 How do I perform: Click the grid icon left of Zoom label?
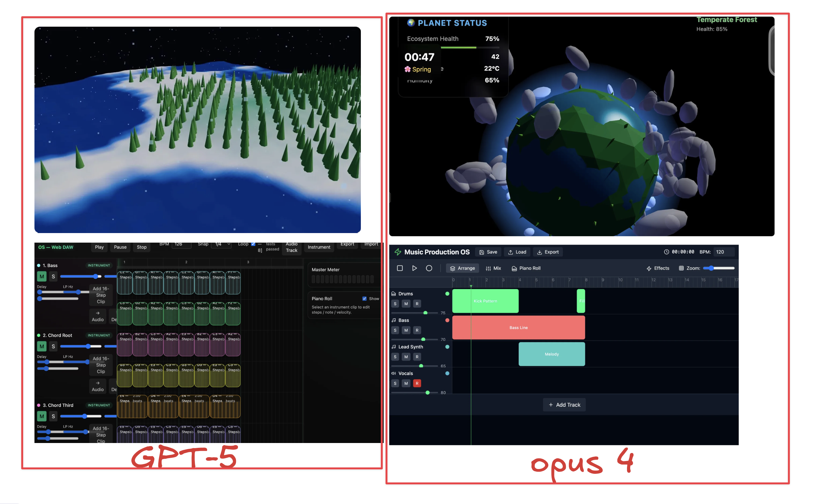coord(681,268)
